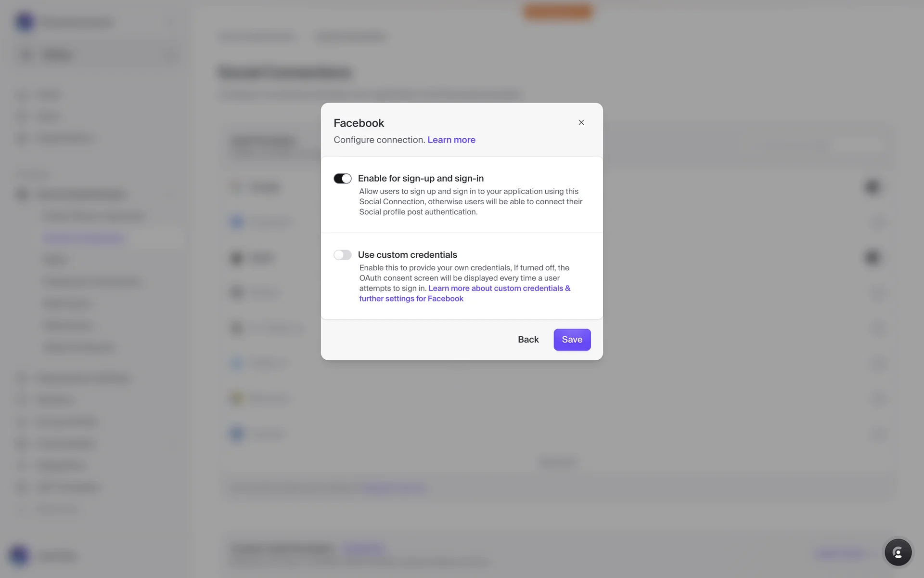Open the Learn more link beside Configure connection
This screenshot has width=924, height=578.
(451, 140)
